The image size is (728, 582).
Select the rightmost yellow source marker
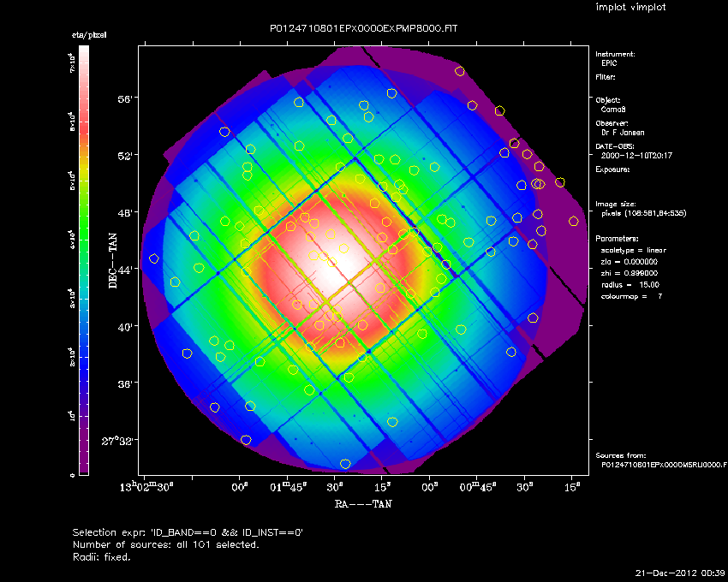pyautogui.click(x=573, y=222)
